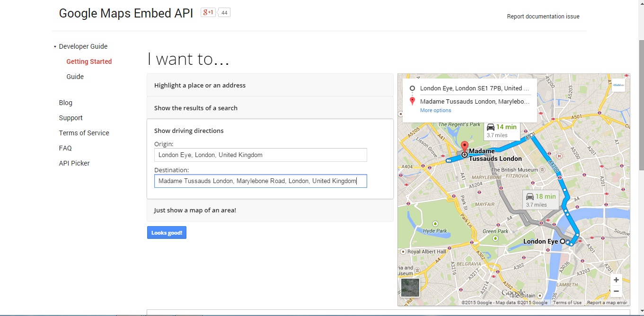Screen dimensions: 644x316
Task: Click the car icon in 18 min label
Action: coord(530,196)
